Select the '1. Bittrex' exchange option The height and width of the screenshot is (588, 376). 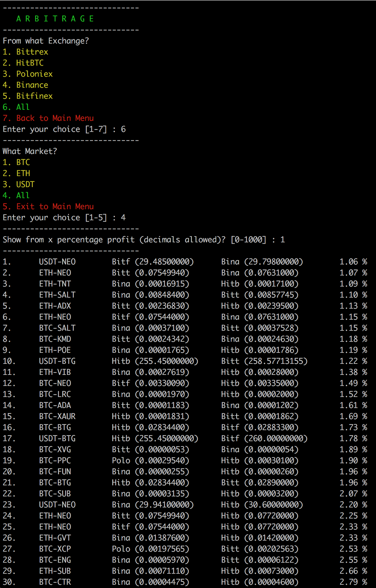[x=25, y=52]
